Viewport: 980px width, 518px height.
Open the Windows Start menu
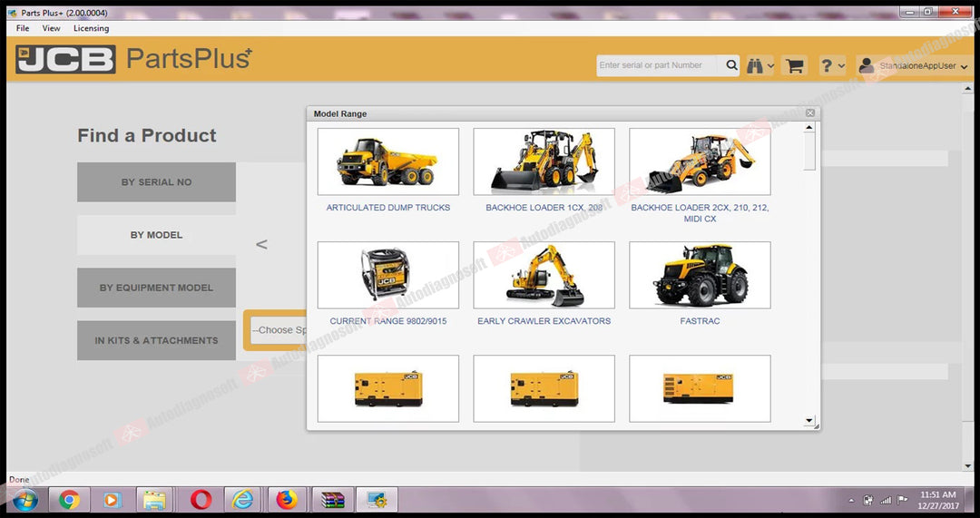coord(25,500)
